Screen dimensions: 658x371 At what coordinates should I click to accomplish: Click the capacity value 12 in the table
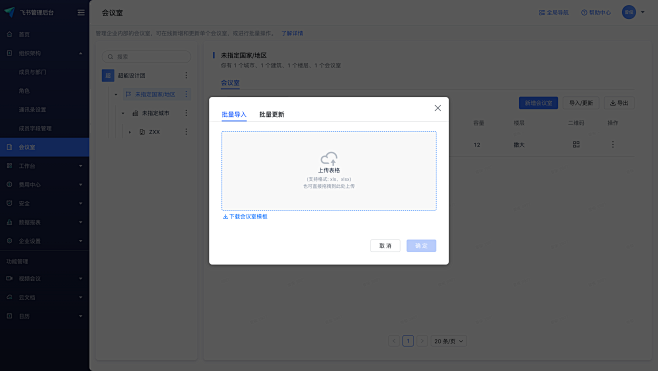pos(477,145)
